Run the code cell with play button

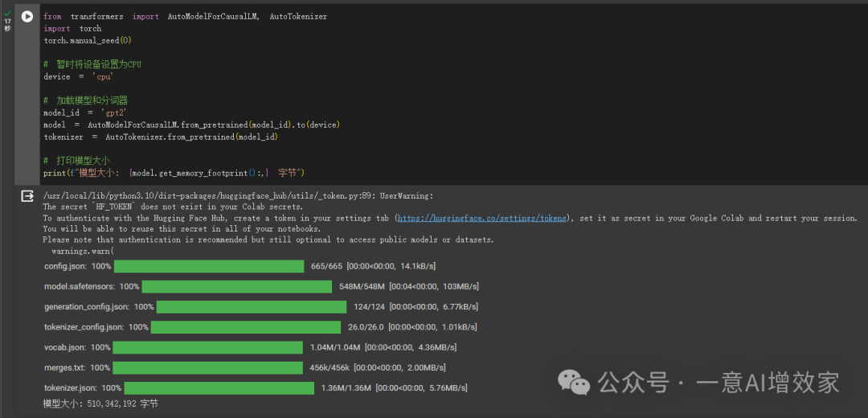pyautogui.click(x=27, y=16)
